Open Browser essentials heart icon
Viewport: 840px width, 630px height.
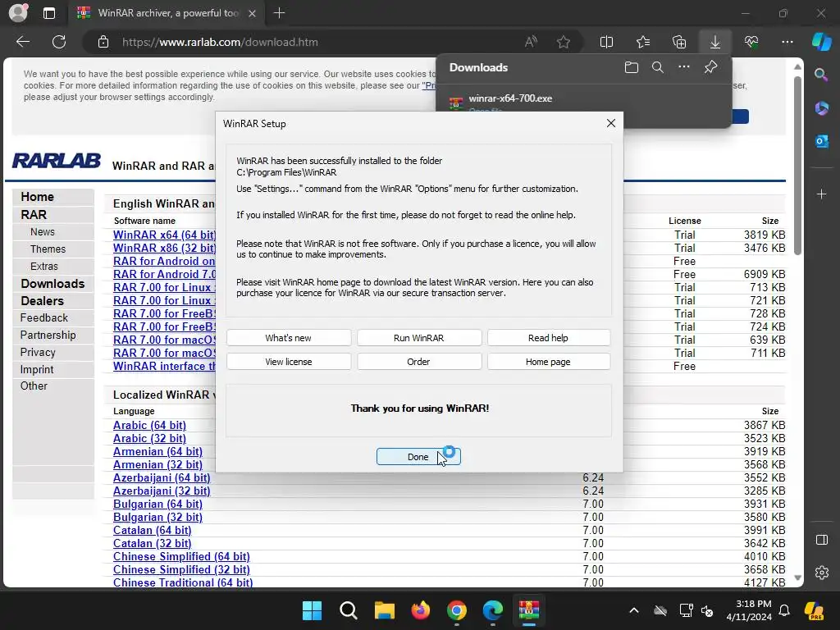(751, 42)
